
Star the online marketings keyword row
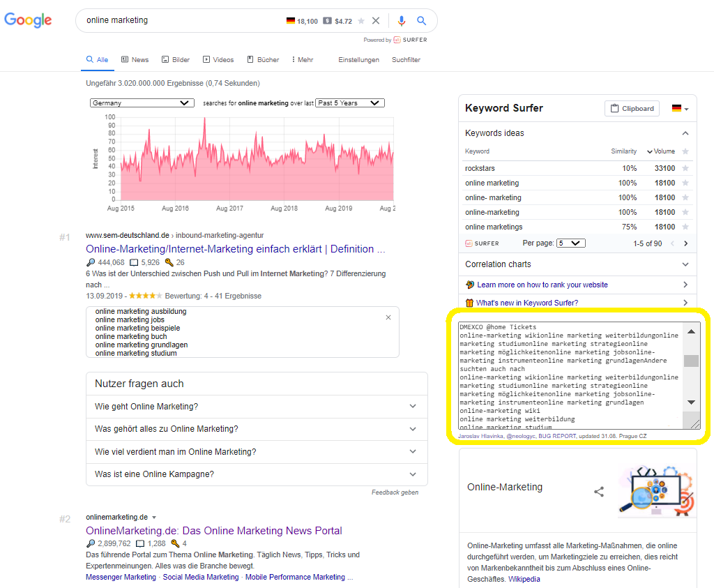(x=685, y=227)
